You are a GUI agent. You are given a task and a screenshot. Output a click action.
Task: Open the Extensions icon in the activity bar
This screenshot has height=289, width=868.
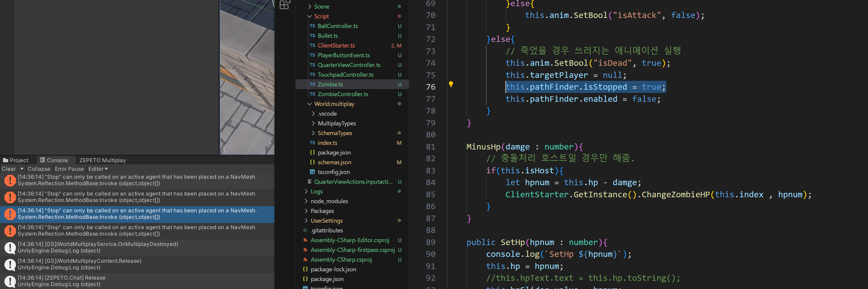click(x=285, y=5)
